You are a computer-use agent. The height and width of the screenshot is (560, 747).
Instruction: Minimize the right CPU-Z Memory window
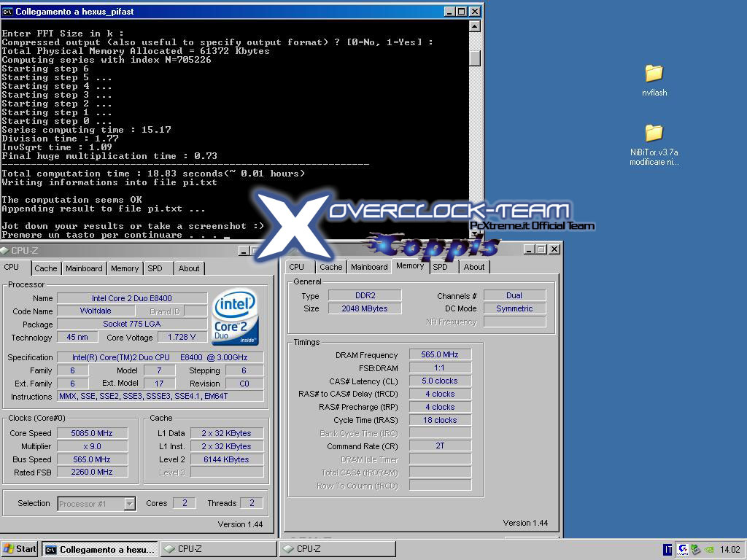pyautogui.click(x=529, y=249)
